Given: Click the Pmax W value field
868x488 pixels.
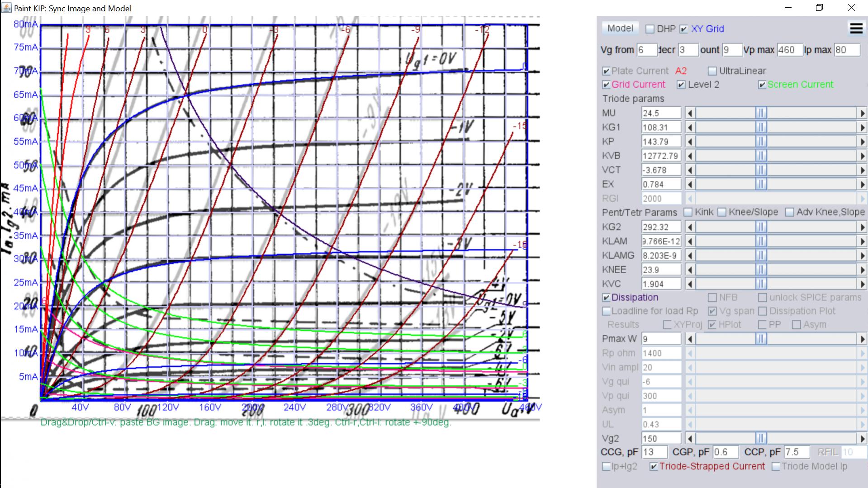Looking at the screenshot, I should (661, 339).
